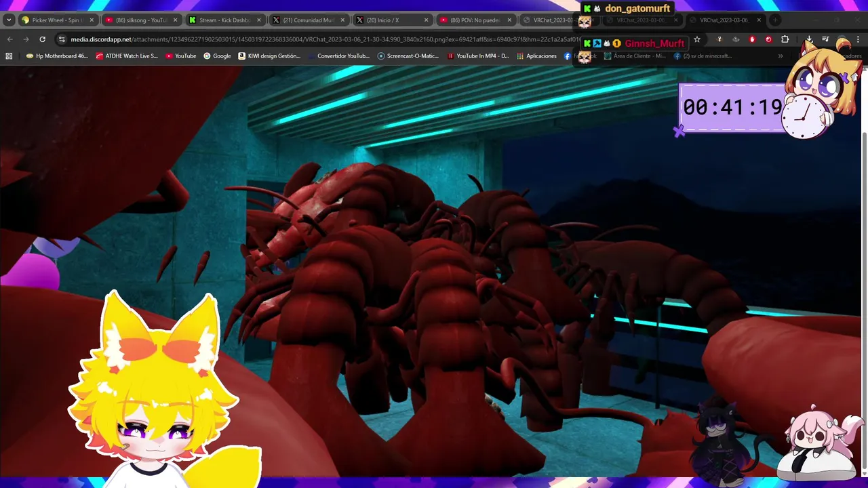
Task: Open the Convertidor YouTube bookmark
Action: (338, 56)
